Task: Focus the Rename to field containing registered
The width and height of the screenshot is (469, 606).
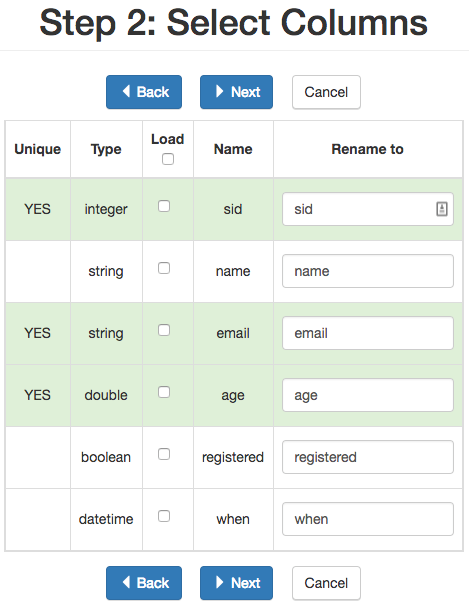Action: 368,457
